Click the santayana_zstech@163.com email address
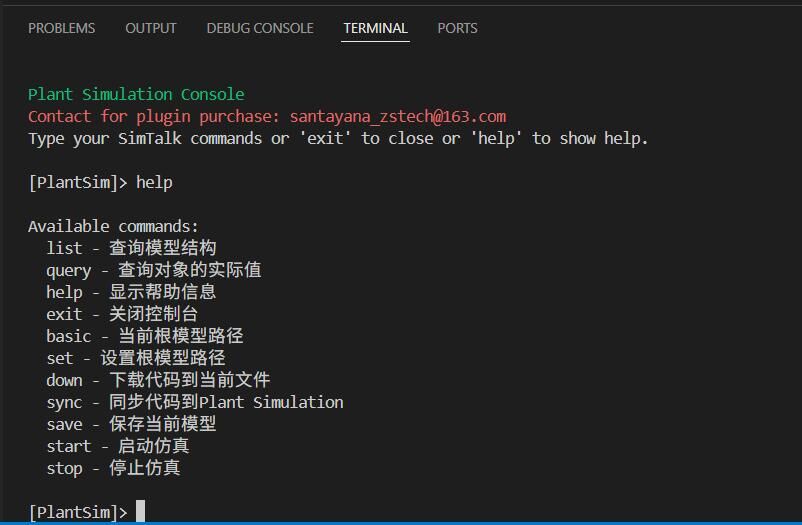The image size is (802, 525). 397,116
